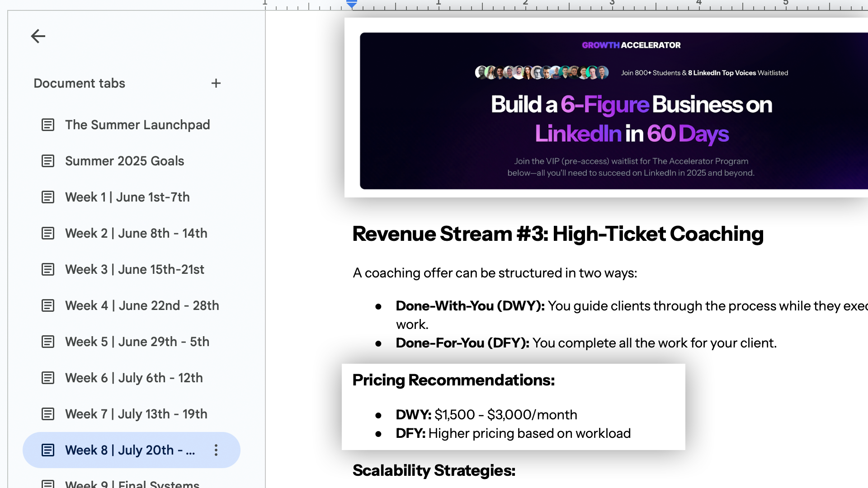Click the page icon beside Week 1 tab
Viewport: 868px width, 488px height.
coord(48,197)
